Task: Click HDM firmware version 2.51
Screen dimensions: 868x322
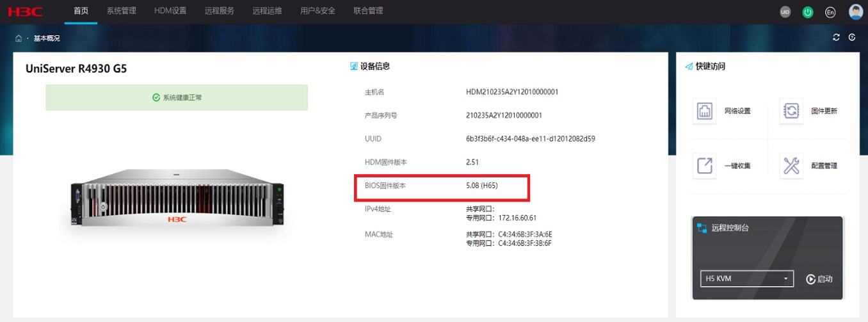Action: click(x=472, y=162)
